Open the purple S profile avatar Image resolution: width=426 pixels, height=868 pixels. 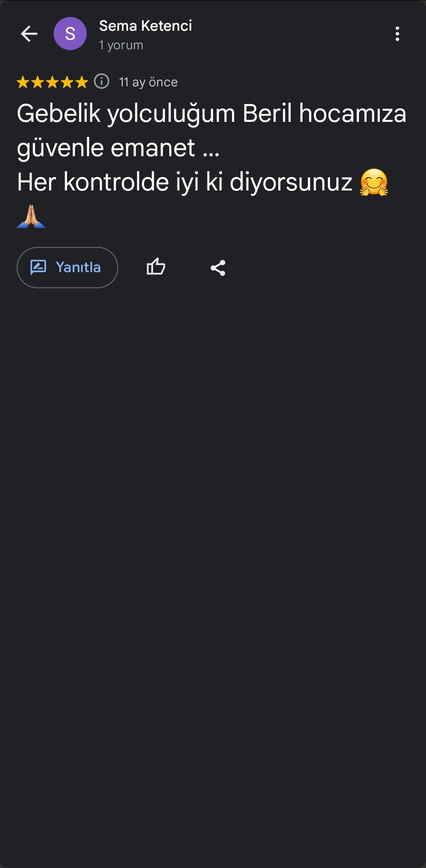pyautogui.click(x=70, y=34)
